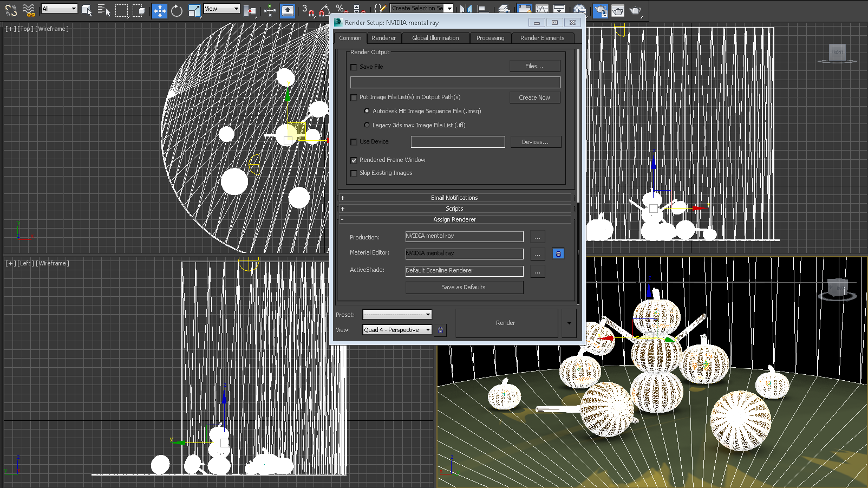This screenshot has height=488, width=868.
Task: Click the Unlink Selection icon
Action: point(11,9)
